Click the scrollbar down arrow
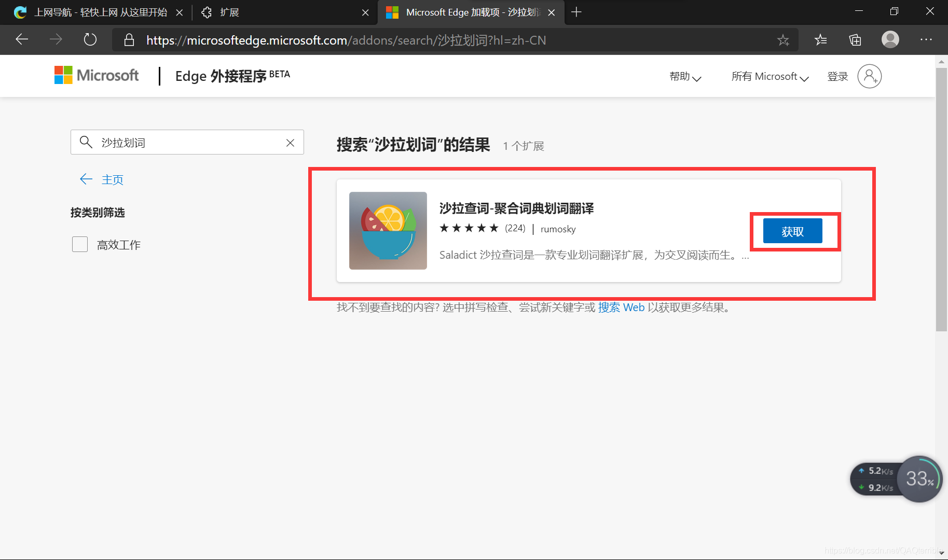The height and width of the screenshot is (560, 948). pyautogui.click(x=941, y=553)
